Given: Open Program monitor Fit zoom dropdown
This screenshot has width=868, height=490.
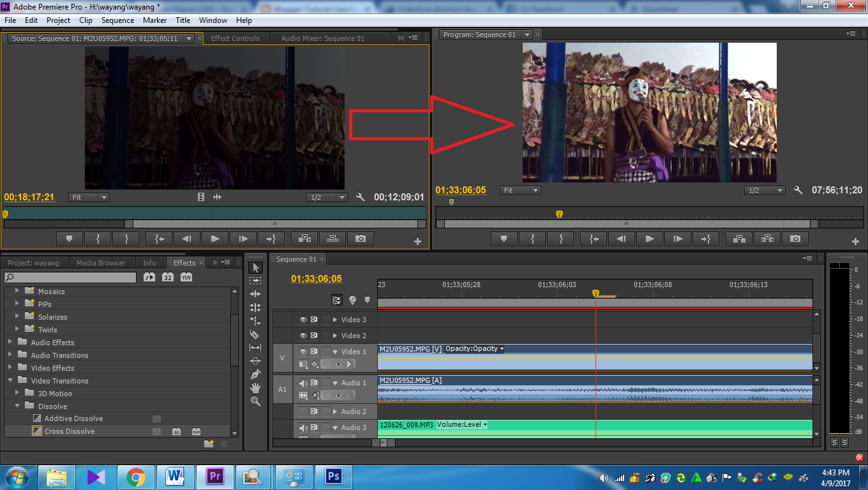Looking at the screenshot, I should 521,190.
